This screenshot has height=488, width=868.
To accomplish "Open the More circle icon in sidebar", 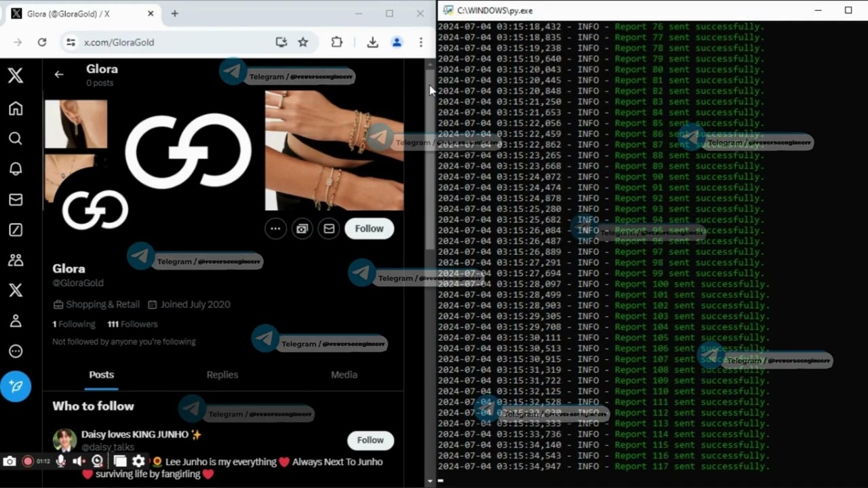I will pos(16,351).
